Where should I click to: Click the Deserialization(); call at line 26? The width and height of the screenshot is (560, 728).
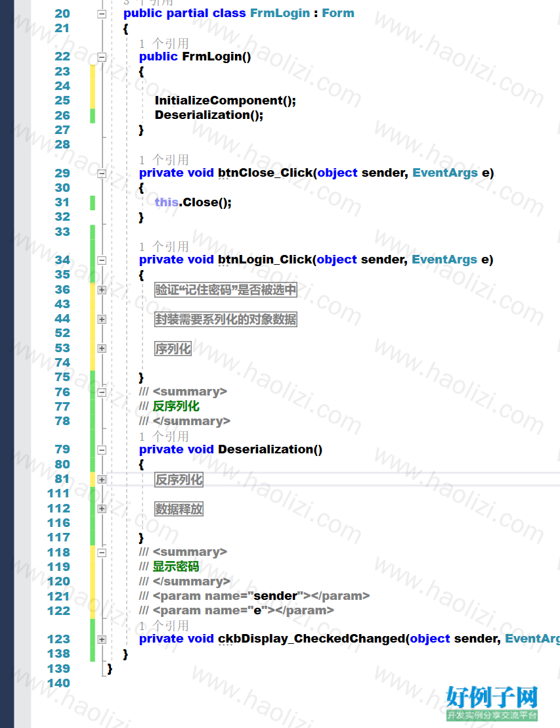click(x=209, y=115)
